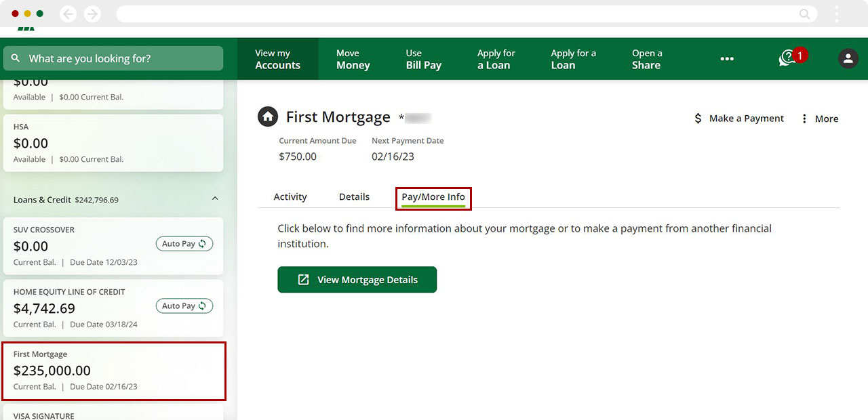Click the $4,742.69 home equity balance
Screen dimensions: 868x420
tap(44, 308)
